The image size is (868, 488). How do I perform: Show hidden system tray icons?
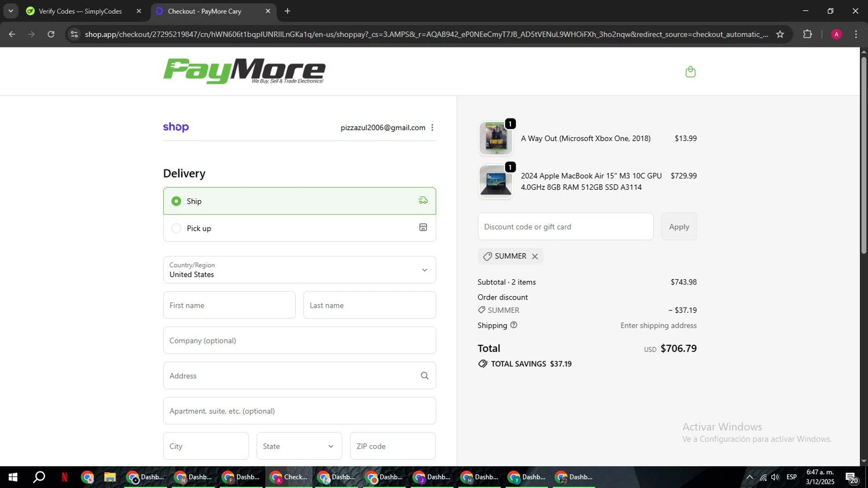click(x=749, y=478)
